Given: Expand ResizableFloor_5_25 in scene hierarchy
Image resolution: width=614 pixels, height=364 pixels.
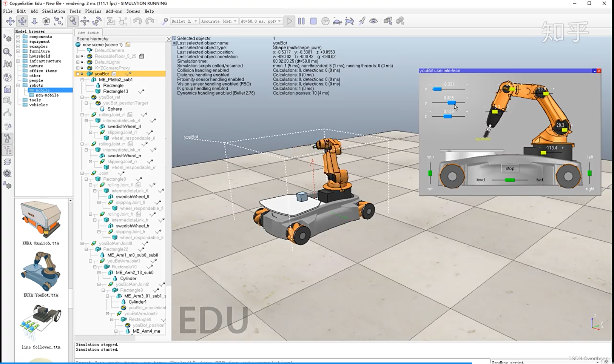Looking at the screenshot, I should click(78, 56).
